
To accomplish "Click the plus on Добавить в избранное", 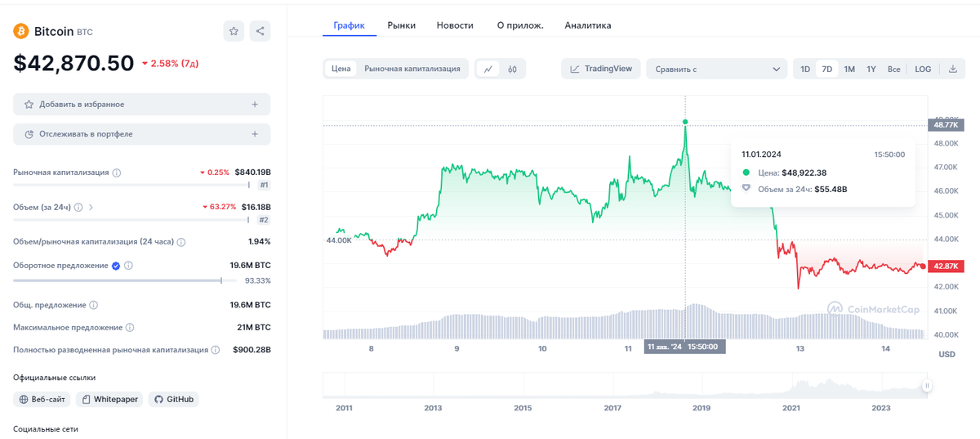I will (x=255, y=105).
